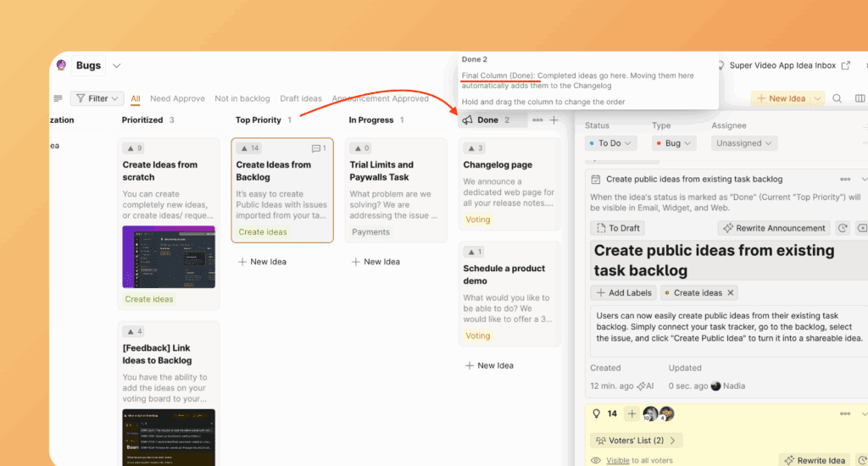Click the list view icon left of Filter
This screenshot has width=868, height=466.
pos(58,99)
